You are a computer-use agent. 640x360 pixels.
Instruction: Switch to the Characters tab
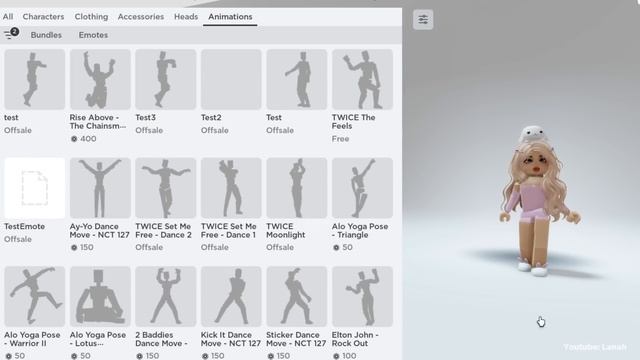point(43,17)
